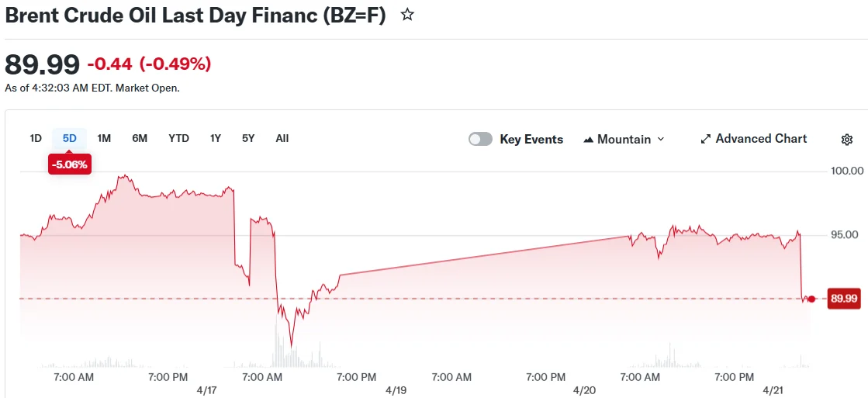Select the 1Y time range
Viewport: 868px width, 398px height.
click(216, 138)
